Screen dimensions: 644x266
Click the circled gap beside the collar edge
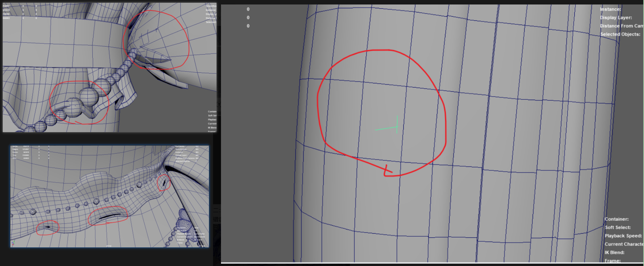tap(164, 182)
